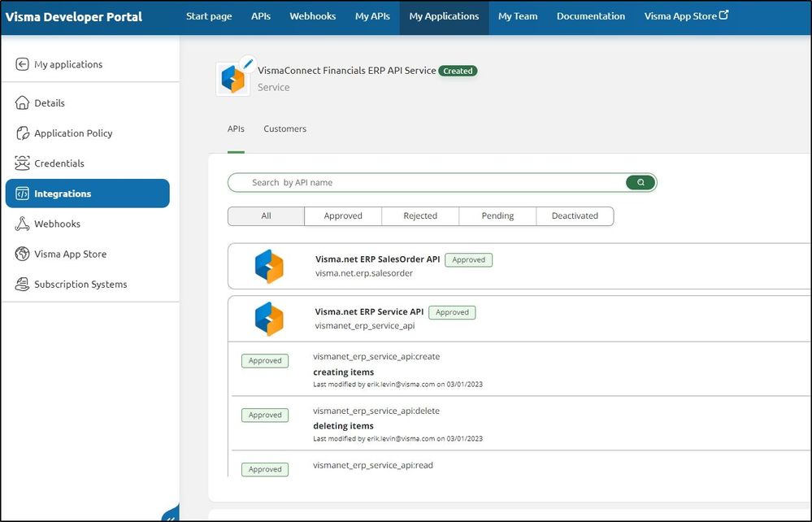The image size is (812, 522).
Task: Click VismaConnect Financials ERP API Service title
Action: [347, 71]
